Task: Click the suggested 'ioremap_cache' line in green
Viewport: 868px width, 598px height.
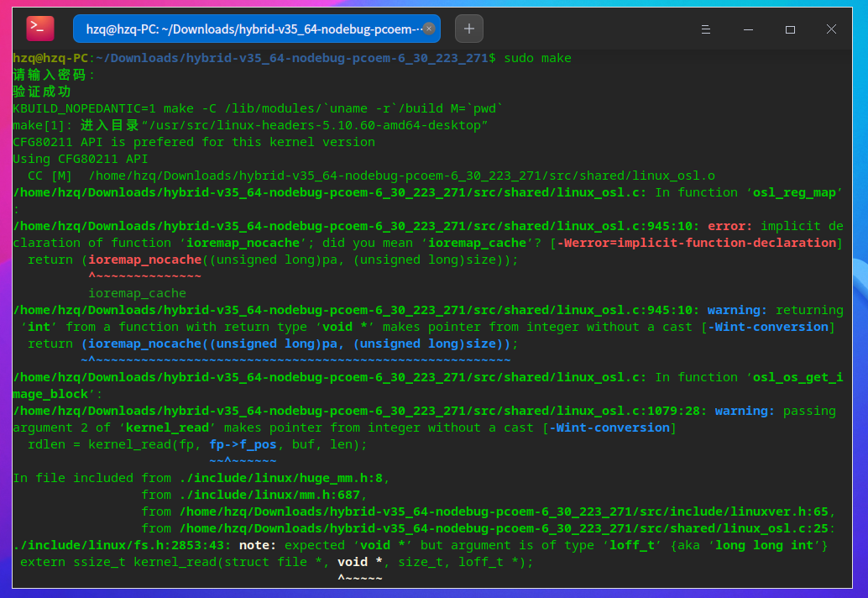Action: [138, 293]
